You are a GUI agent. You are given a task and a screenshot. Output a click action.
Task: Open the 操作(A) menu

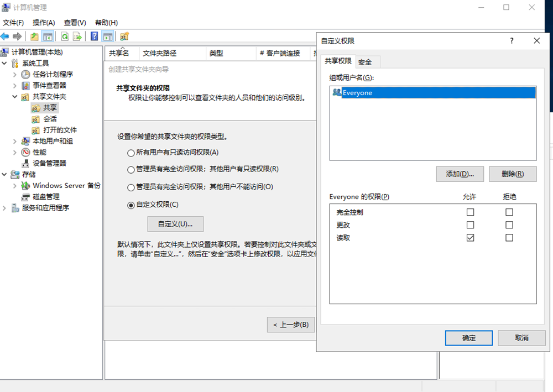click(44, 23)
